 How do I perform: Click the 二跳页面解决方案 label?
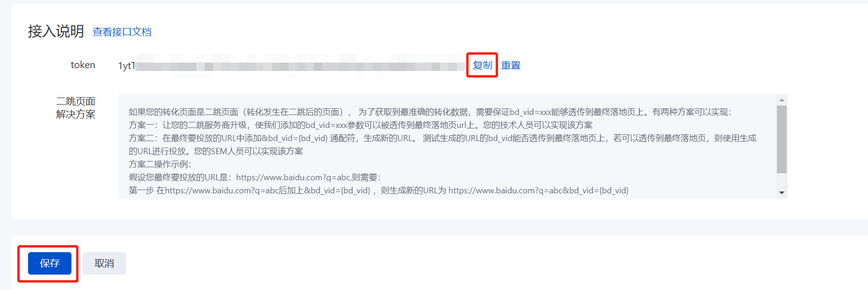pyautogui.click(x=76, y=108)
